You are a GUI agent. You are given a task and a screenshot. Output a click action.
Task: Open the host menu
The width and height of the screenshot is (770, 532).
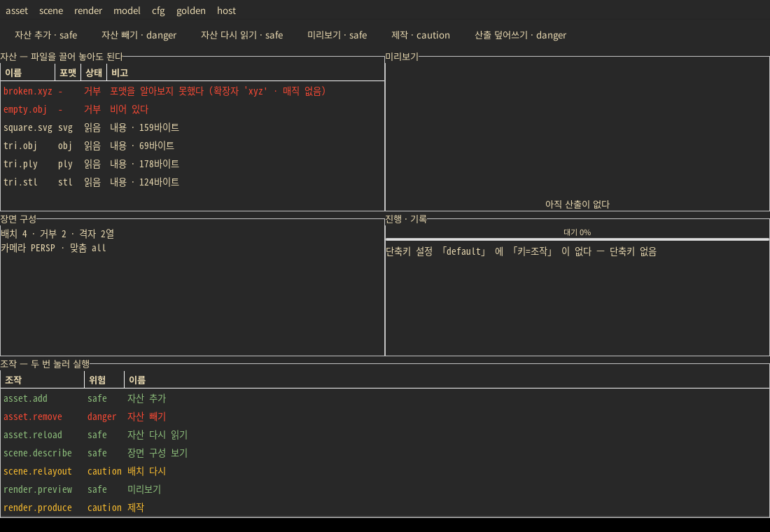pos(226,10)
